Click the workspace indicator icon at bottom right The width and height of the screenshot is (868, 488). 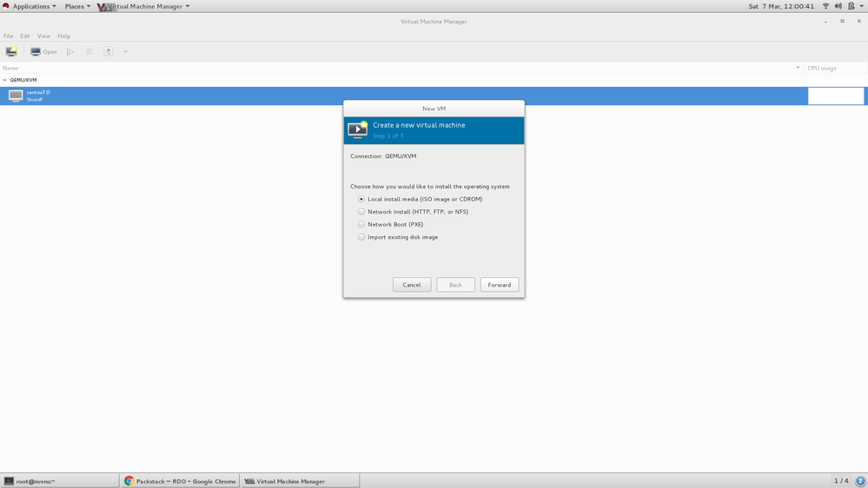pos(860,481)
